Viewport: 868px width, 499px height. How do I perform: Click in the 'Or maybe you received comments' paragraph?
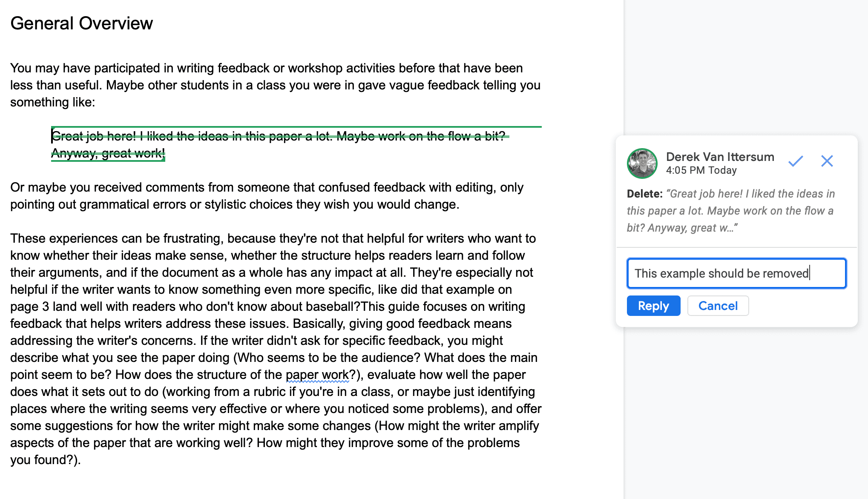pos(267,196)
